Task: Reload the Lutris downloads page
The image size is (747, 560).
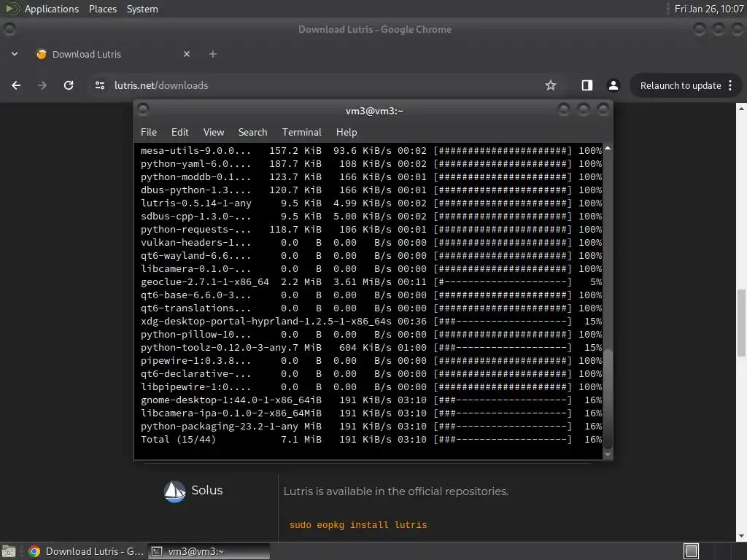Action: (69, 85)
